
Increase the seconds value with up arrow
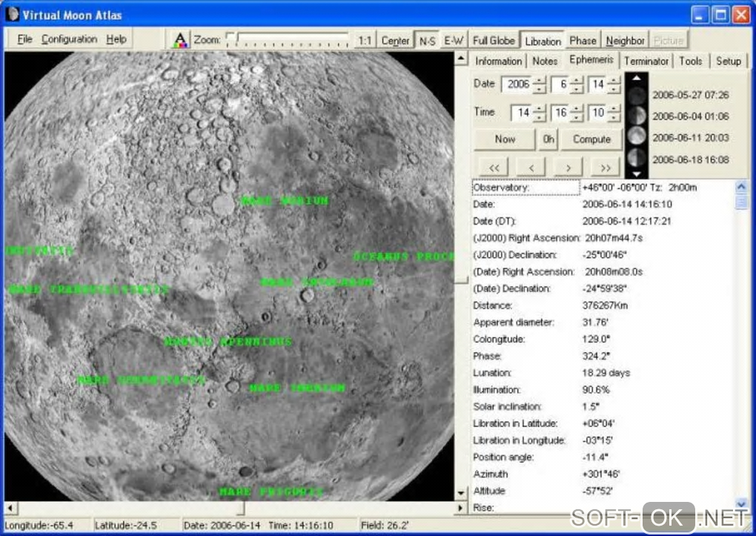[x=614, y=108]
